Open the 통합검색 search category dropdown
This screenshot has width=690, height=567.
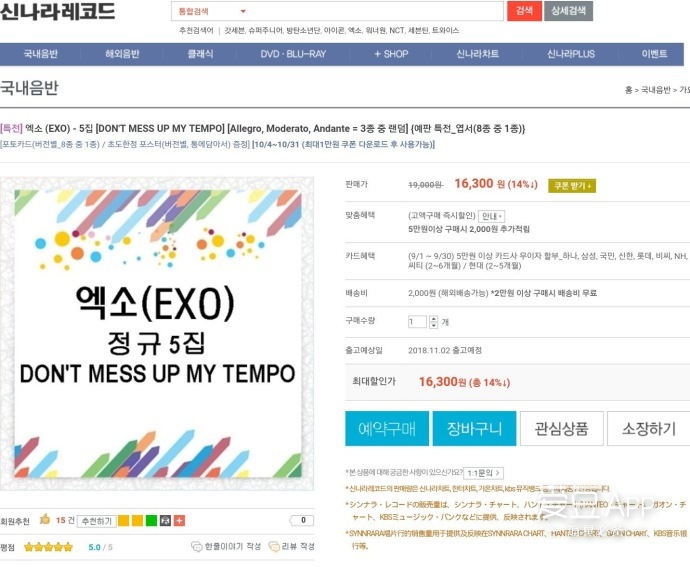tap(211, 11)
